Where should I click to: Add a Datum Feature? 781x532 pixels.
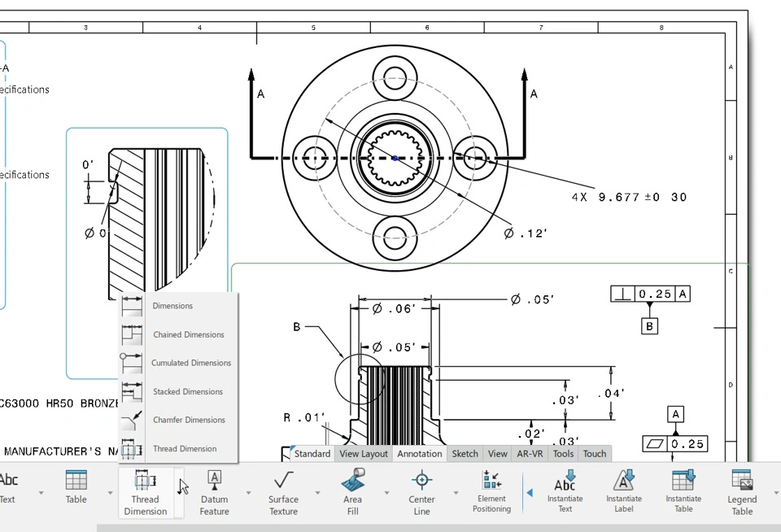[214, 493]
